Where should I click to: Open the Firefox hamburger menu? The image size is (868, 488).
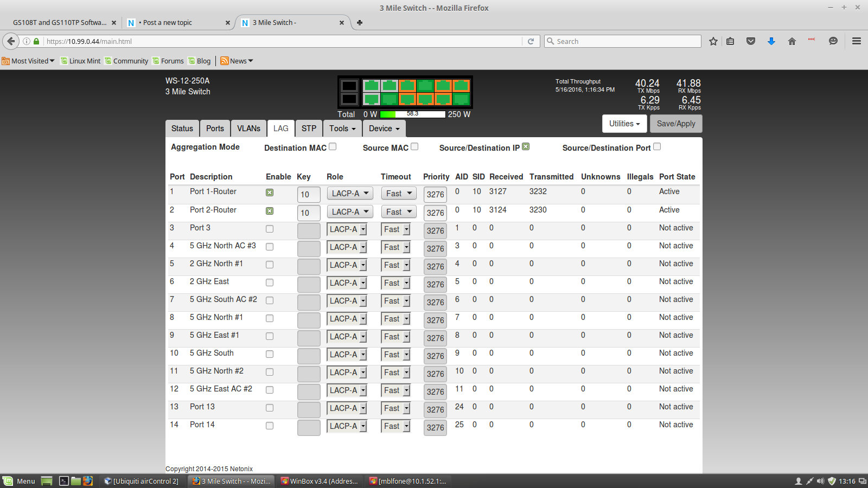857,41
